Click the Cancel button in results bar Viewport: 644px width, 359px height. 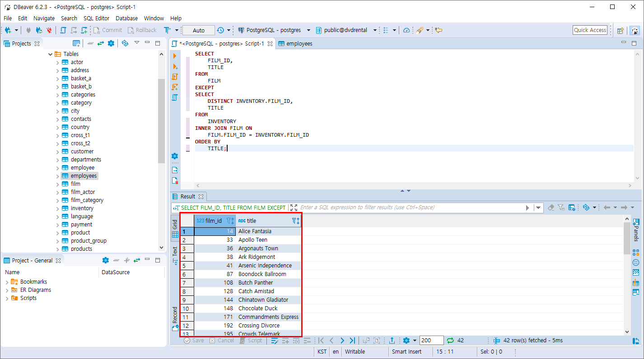[x=222, y=341]
